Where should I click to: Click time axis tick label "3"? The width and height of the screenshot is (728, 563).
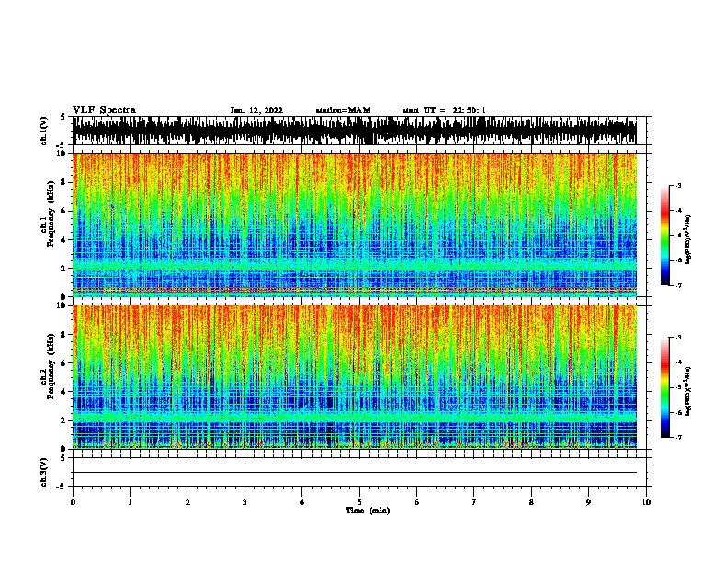[245, 502]
